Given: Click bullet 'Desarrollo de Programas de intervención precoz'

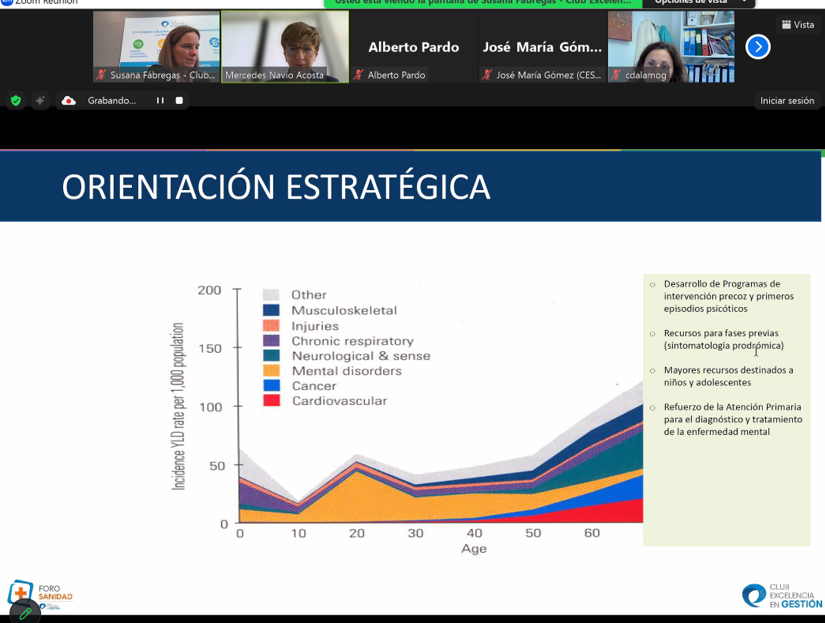Looking at the screenshot, I should click(x=728, y=296).
